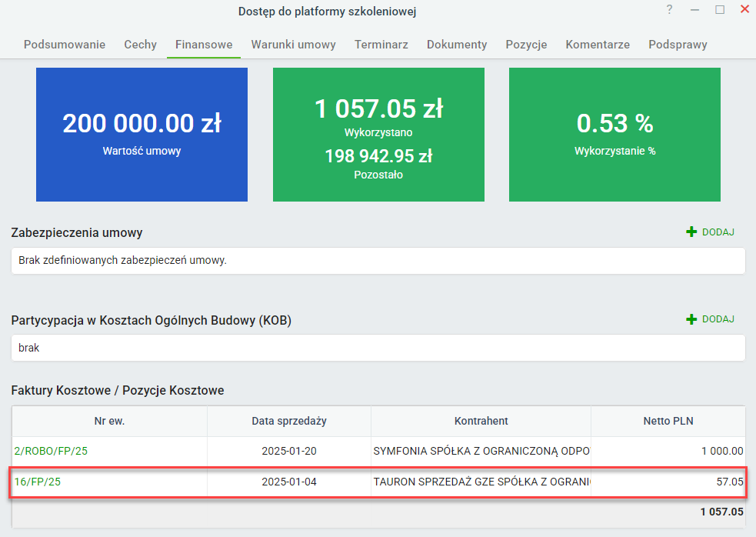Click the Faktury Kosztowe / Pozycje Kosztowe heading
The width and height of the screenshot is (756, 537).
pos(118,390)
